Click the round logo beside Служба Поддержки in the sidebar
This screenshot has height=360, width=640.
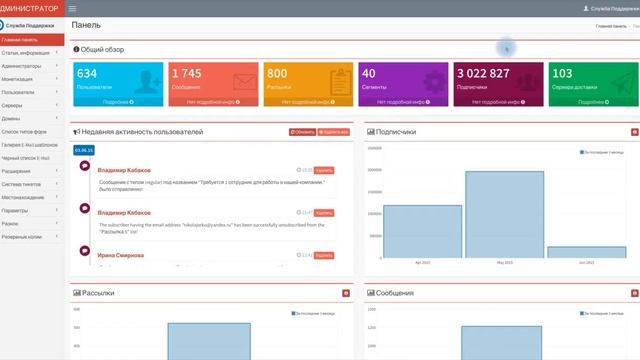[x=1, y=25]
